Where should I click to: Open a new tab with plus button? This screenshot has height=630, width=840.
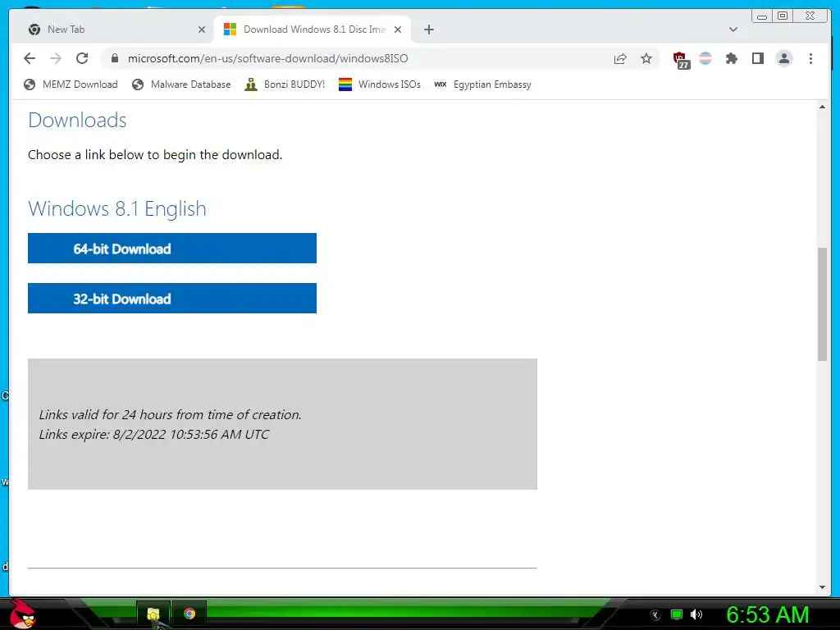428,30
